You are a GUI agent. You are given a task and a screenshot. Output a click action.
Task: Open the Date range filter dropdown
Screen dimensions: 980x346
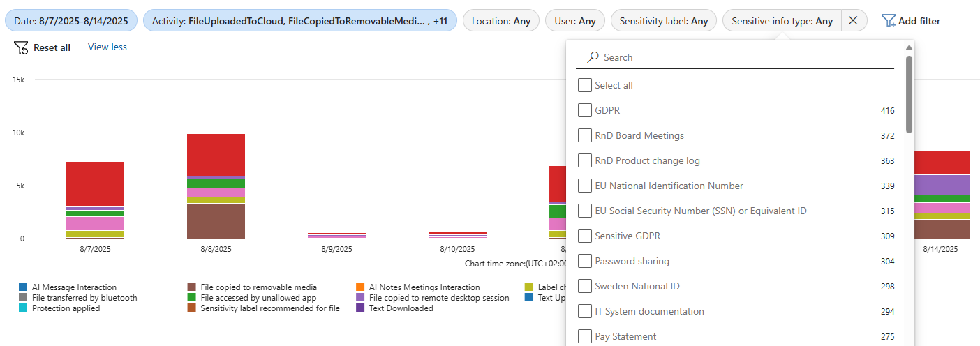click(x=71, y=21)
